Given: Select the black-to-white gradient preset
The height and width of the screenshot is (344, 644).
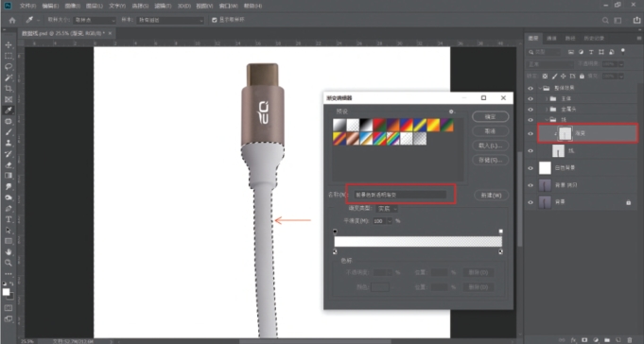Looking at the screenshot, I should (366, 125).
